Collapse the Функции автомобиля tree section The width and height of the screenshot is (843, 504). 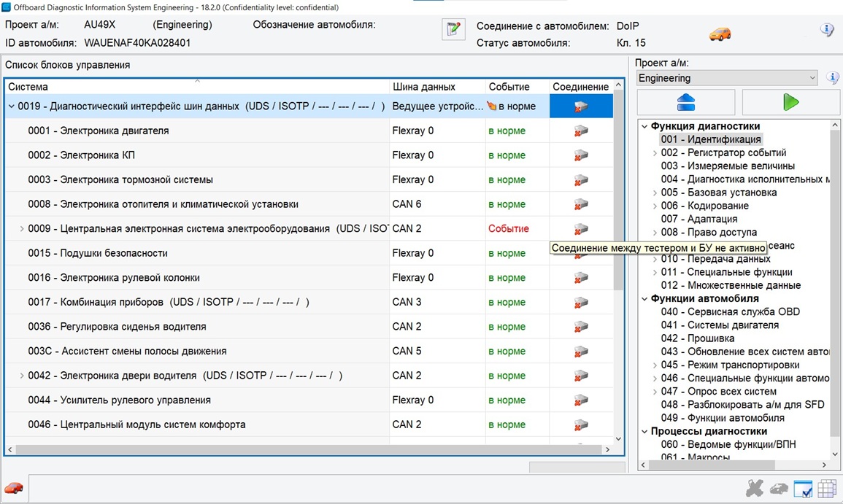pos(644,298)
